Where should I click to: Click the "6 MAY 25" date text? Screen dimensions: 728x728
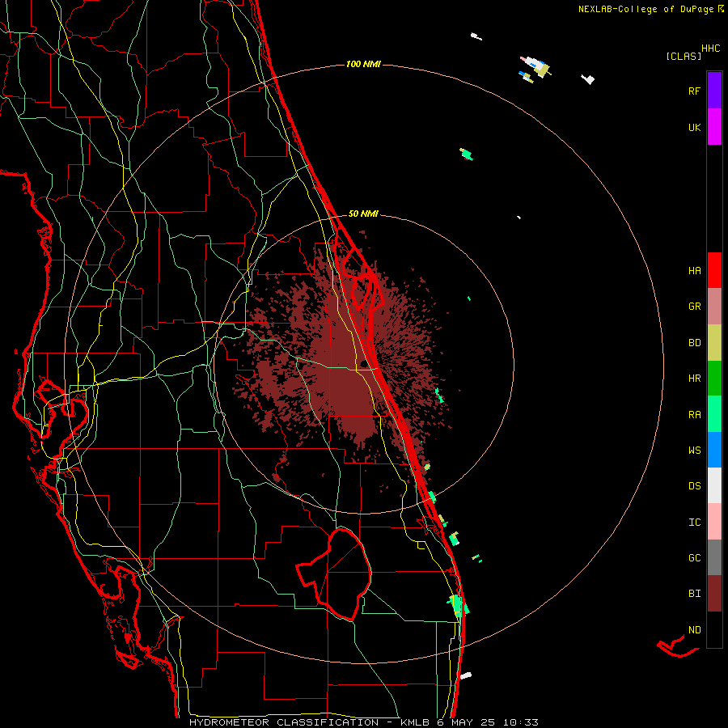(x=467, y=722)
